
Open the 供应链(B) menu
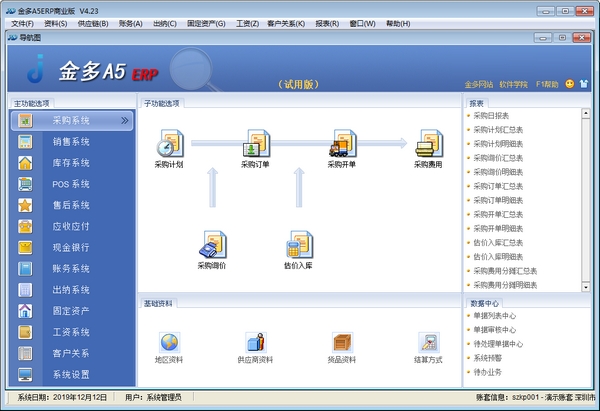tap(93, 24)
